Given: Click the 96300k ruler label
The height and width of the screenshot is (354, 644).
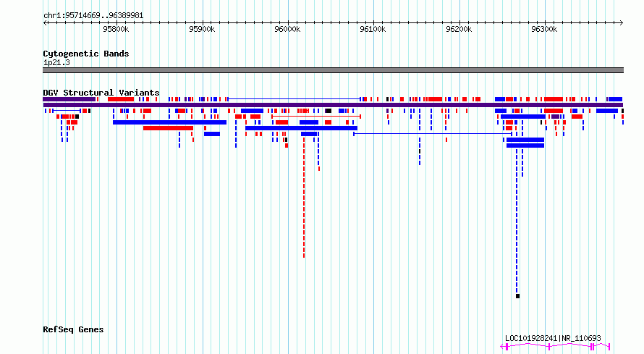Looking at the screenshot, I should pos(544,29).
